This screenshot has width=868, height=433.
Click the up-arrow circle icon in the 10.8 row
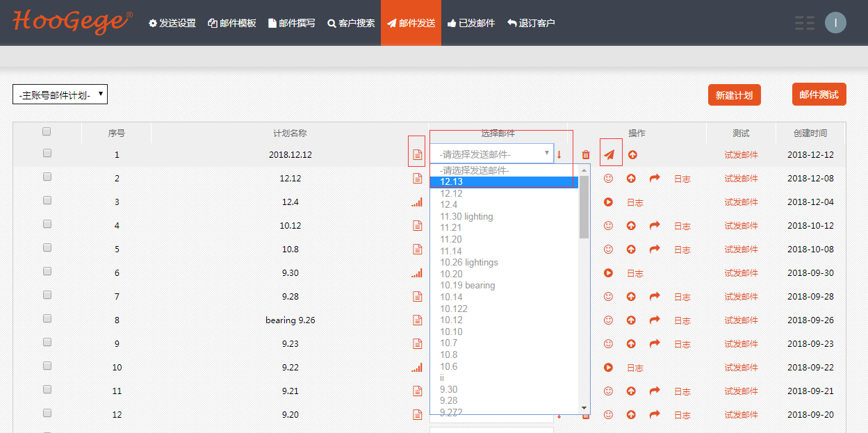point(631,250)
